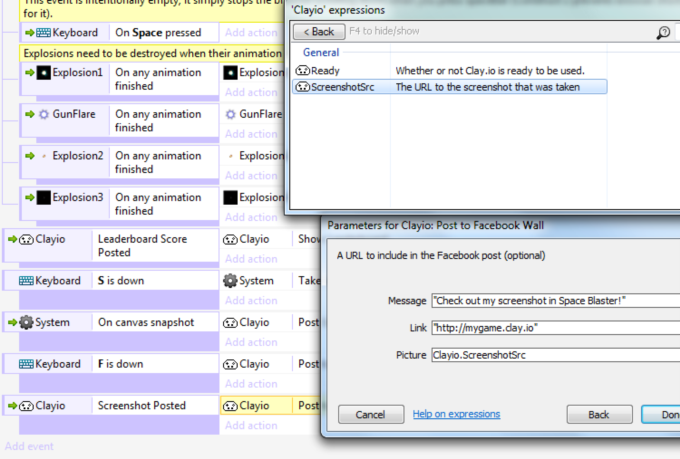Image resolution: width=680 pixels, height=459 pixels.
Task: Click Add action under Space pressed event
Action: click(251, 33)
